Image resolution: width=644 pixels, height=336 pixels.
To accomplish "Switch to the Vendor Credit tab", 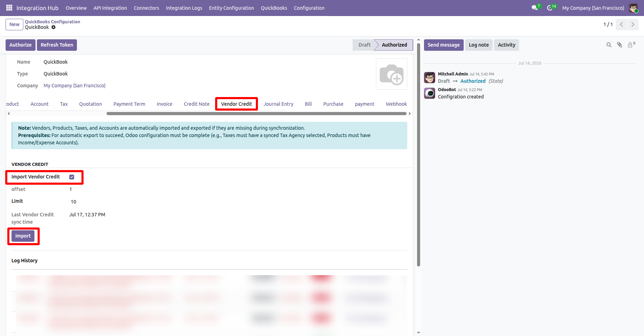I will (236, 104).
